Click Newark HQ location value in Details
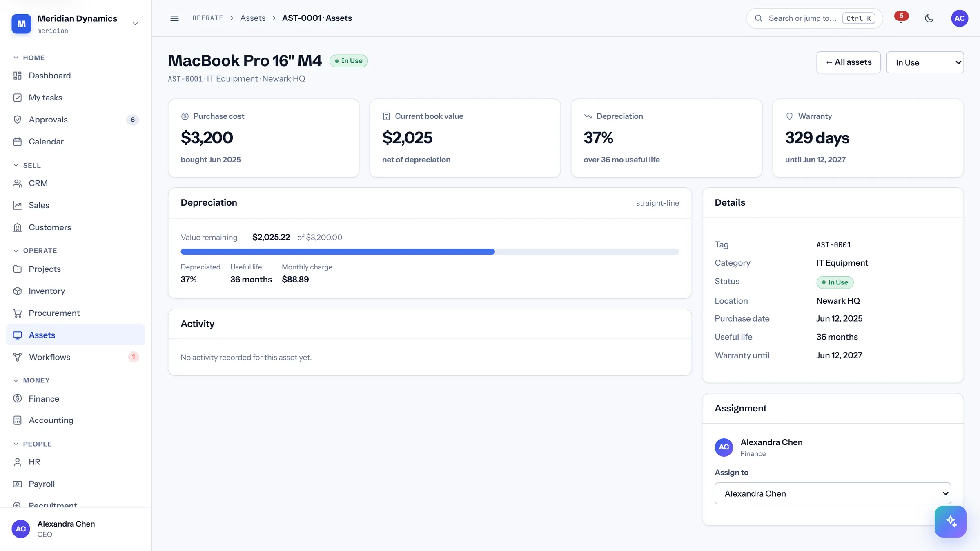980x551 pixels. tap(838, 300)
